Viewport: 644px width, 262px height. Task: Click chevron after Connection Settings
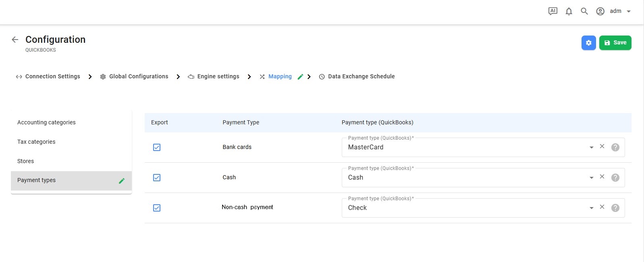(90, 77)
